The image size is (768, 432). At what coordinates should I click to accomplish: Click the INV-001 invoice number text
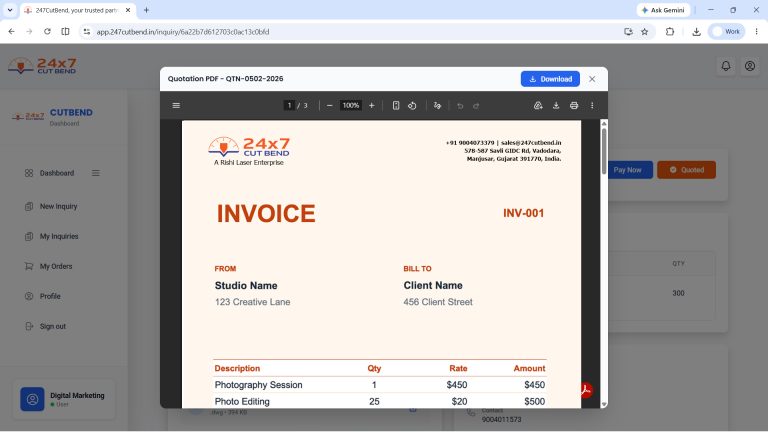(x=524, y=213)
